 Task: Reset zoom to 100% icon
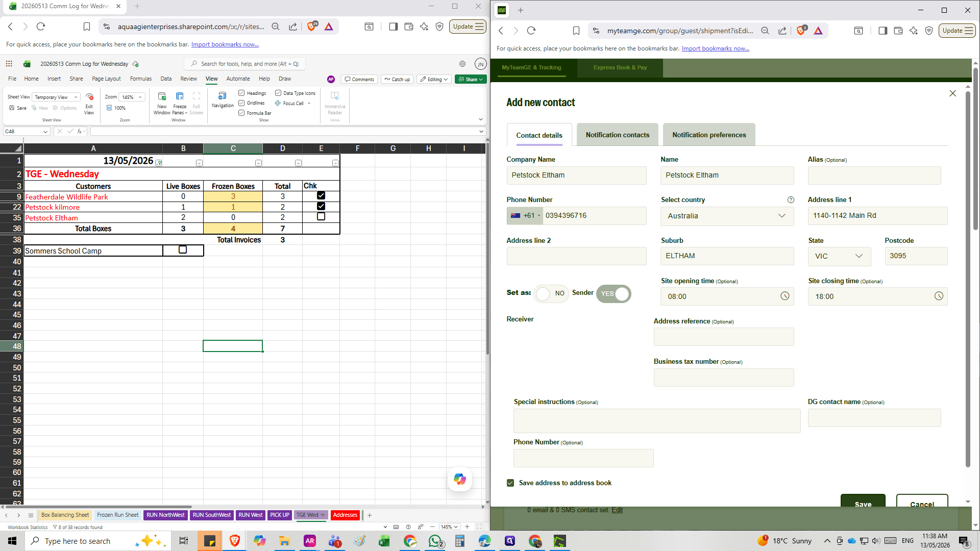point(109,108)
